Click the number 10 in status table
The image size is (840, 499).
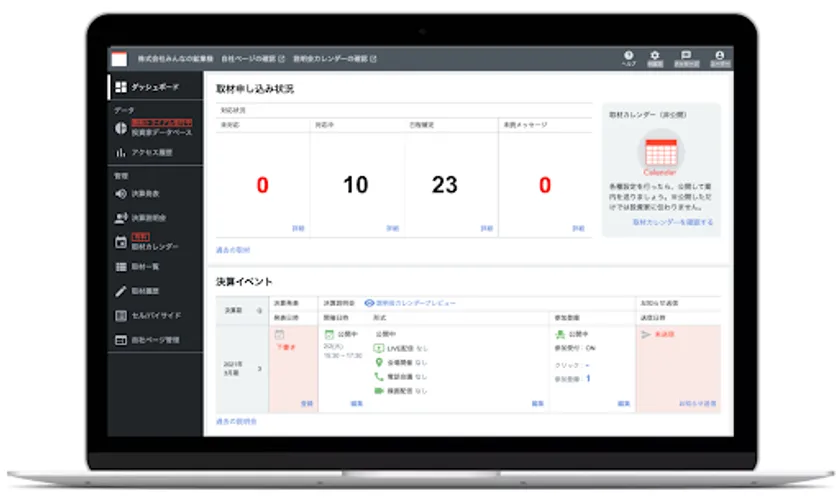[x=355, y=185]
